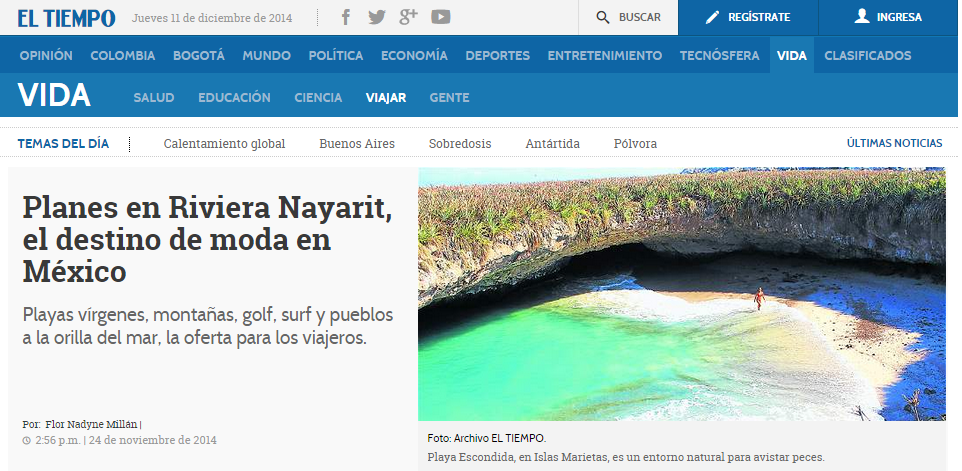Screen dimensions: 962x471
Task: Open El Tiempo Facebook page icon
Action: tap(346, 17)
